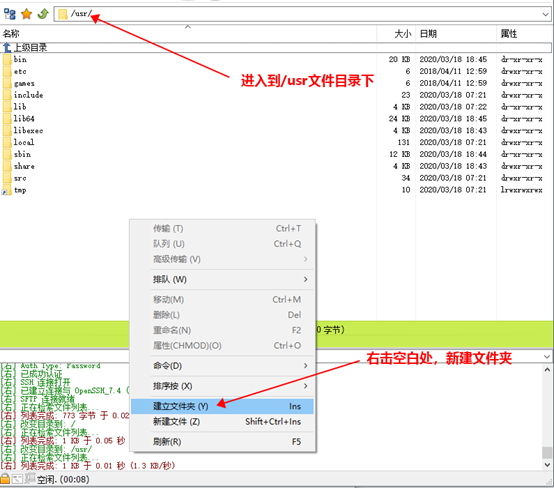Sort by 日期 column header

pos(428,34)
